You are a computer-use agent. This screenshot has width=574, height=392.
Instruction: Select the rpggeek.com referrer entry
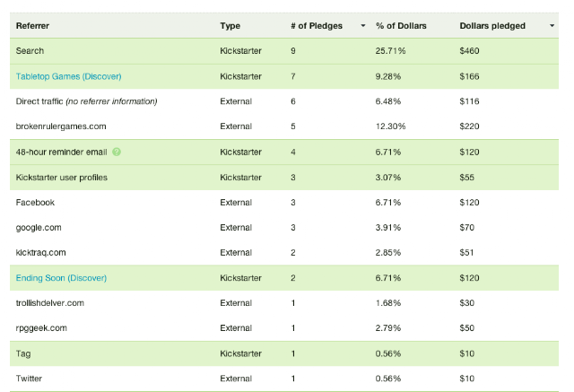41,328
